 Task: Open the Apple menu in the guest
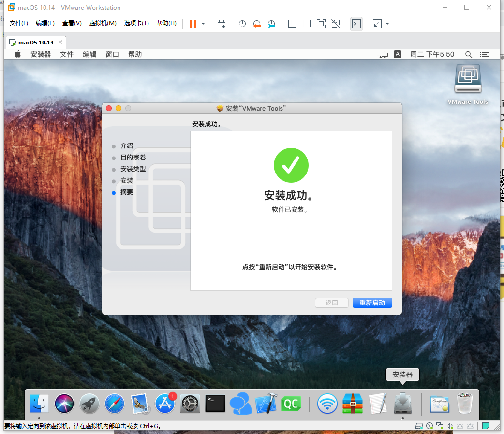pyautogui.click(x=17, y=54)
